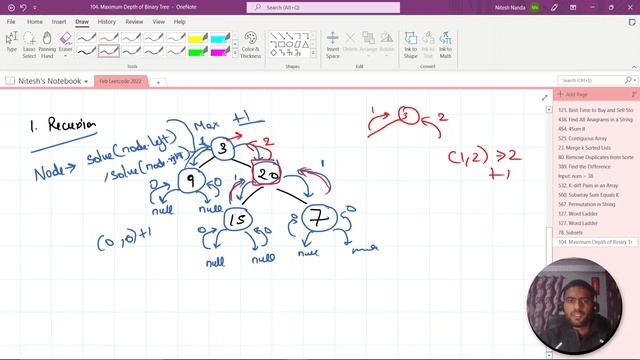Open the File menu

pos(11,22)
